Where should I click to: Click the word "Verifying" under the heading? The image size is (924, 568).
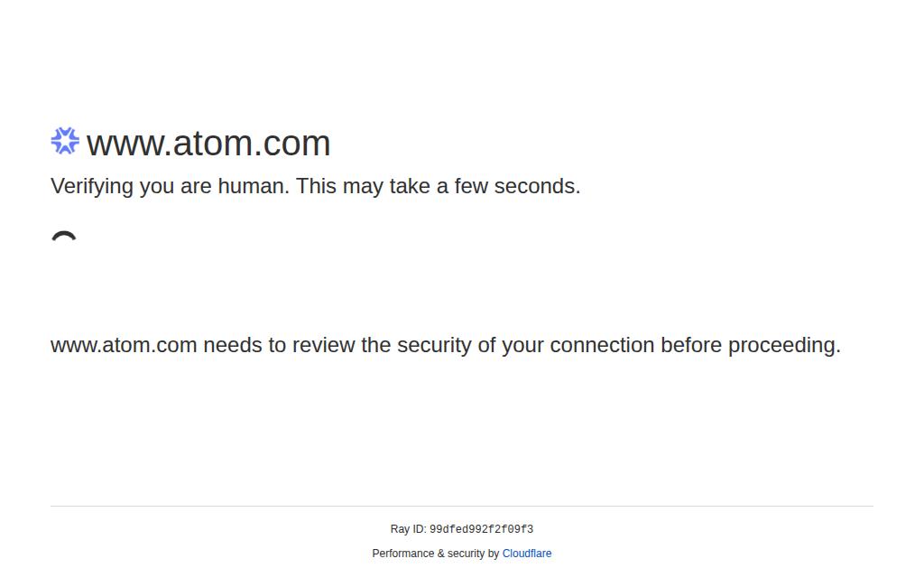(x=91, y=187)
